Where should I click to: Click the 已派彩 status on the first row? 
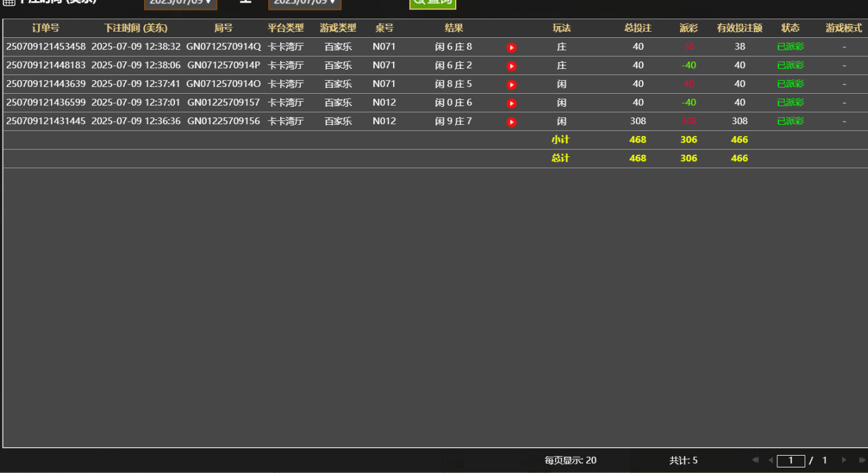[790, 46]
